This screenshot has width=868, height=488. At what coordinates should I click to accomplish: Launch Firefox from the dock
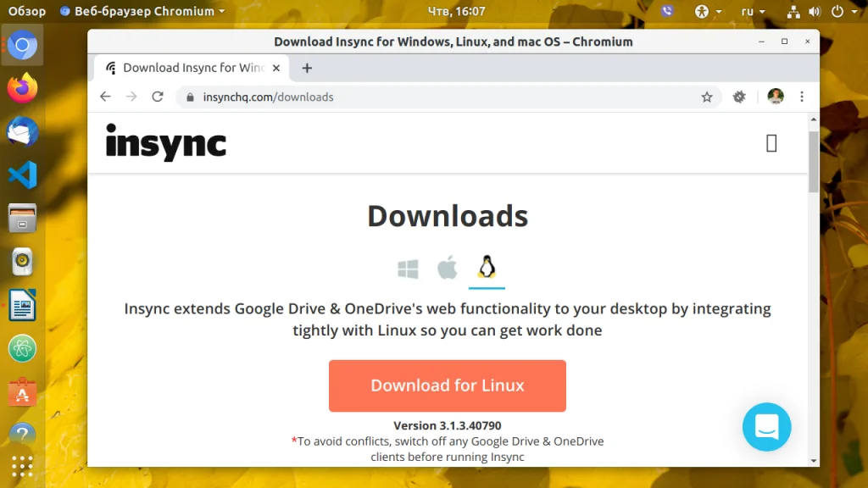coord(22,88)
